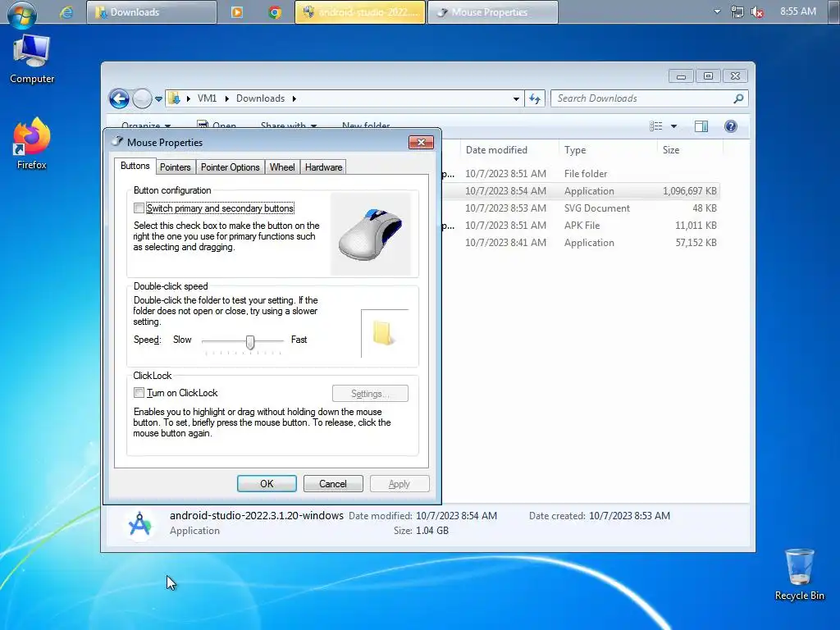
Task: Launch Google Chrome from the taskbar
Action: [x=275, y=11]
